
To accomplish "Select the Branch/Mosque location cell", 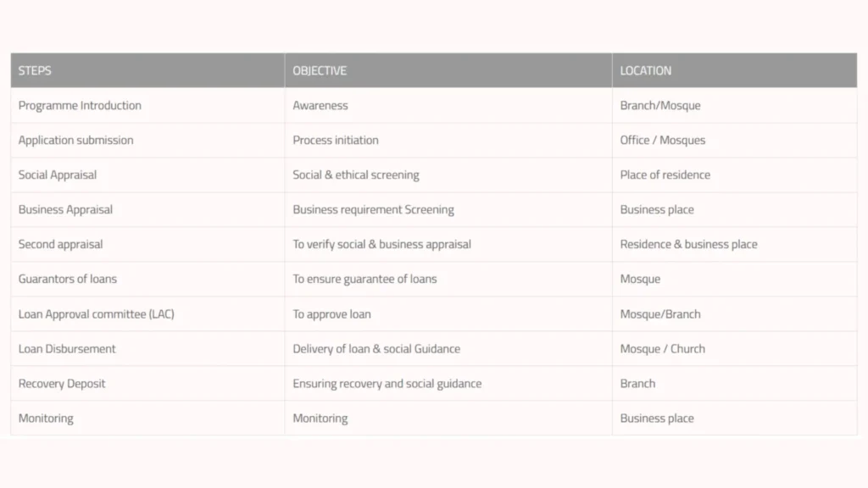I will point(659,105).
